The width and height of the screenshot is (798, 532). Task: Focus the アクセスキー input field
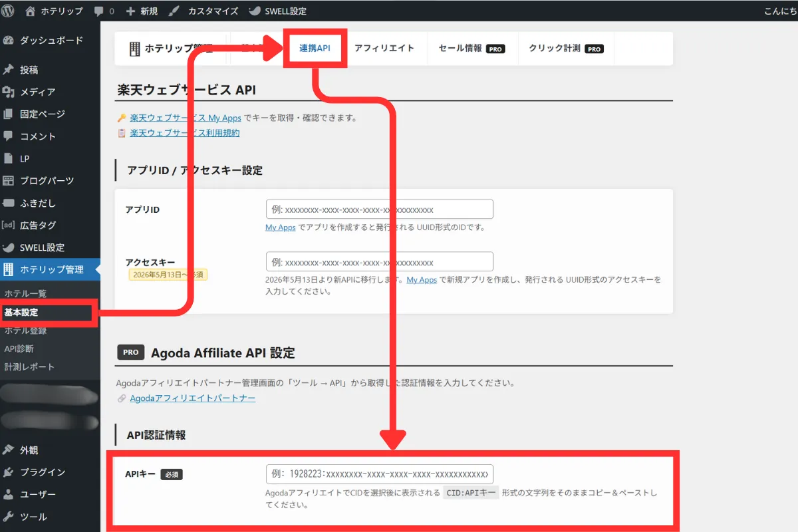[x=380, y=261]
